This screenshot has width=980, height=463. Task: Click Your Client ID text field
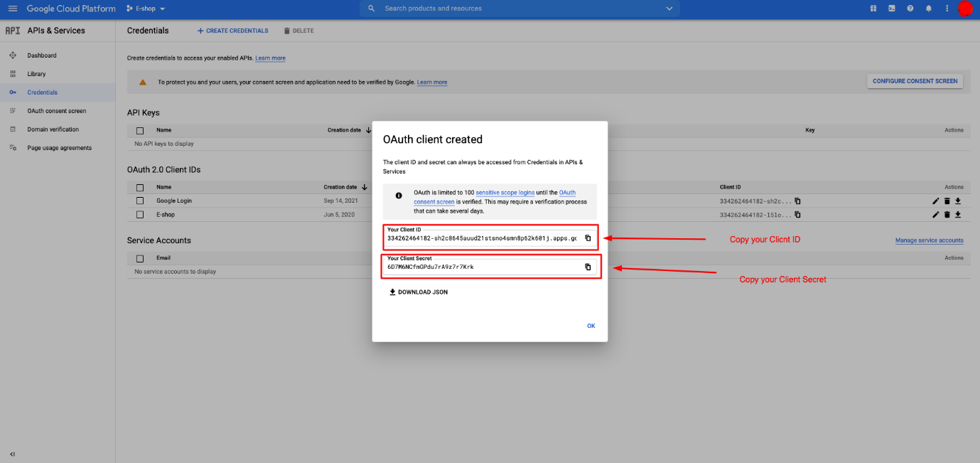click(x=482, y=238)
